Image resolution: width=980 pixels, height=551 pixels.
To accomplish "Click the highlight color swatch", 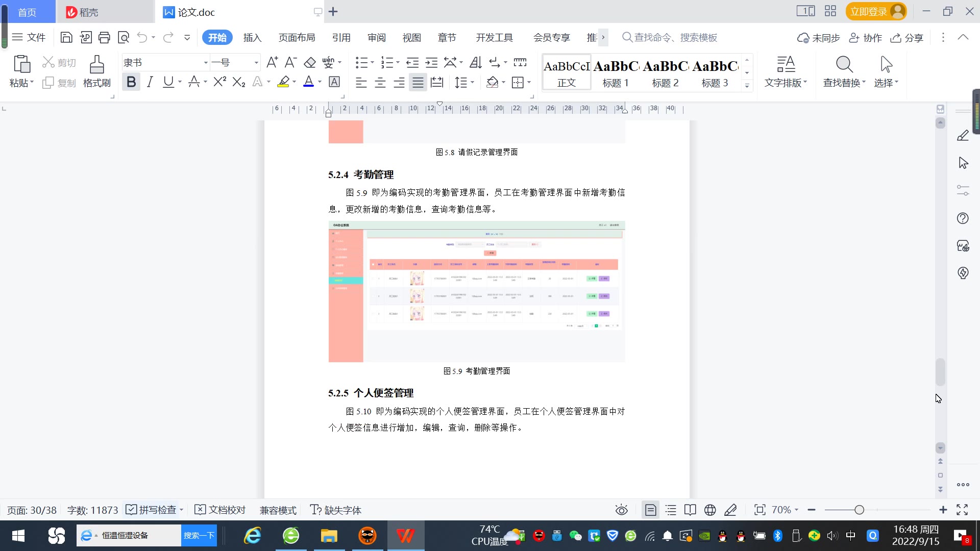I will [x=283, y=82].
